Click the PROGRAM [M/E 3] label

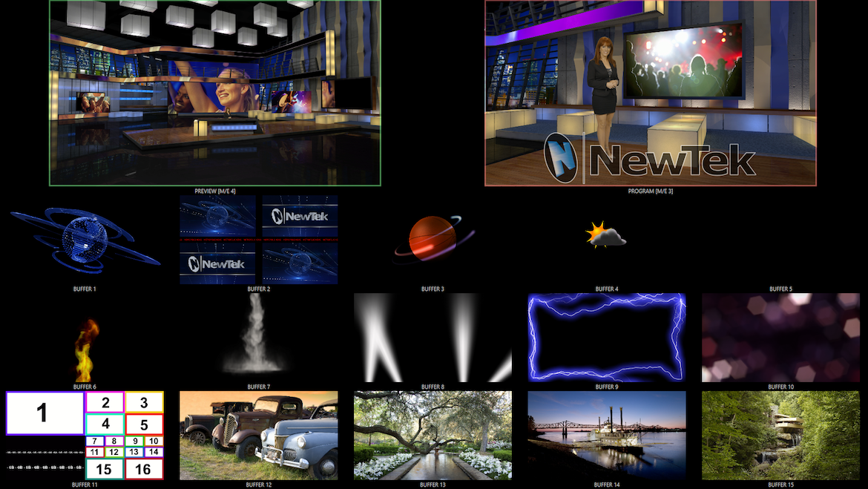651,191
